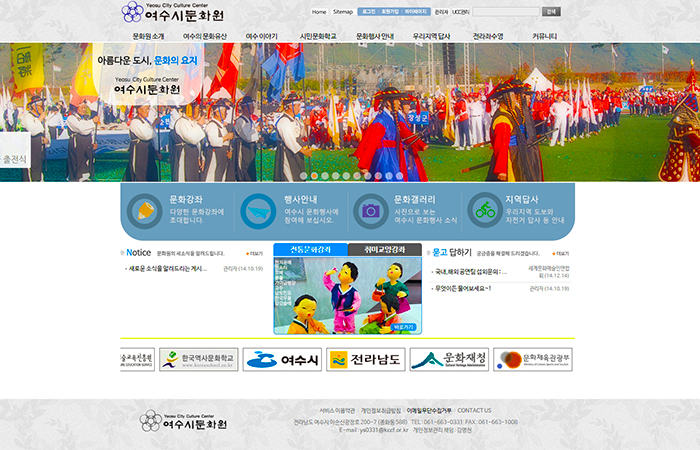Image resolution: width=700 pixels, height=450 pixels.
Task: Open the 행사안내 paper plane icon
Action: [258, 211]
